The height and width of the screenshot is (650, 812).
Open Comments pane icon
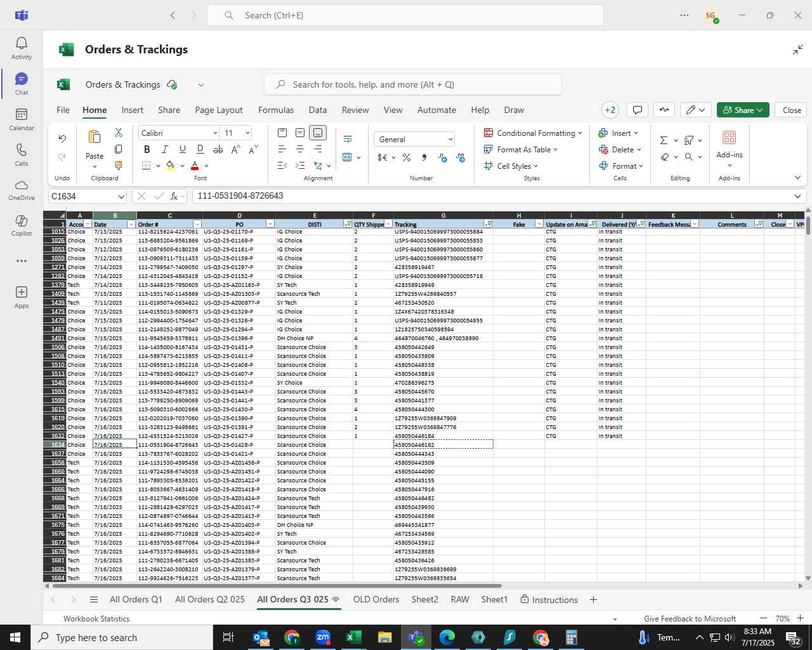(x=638, y=110)
